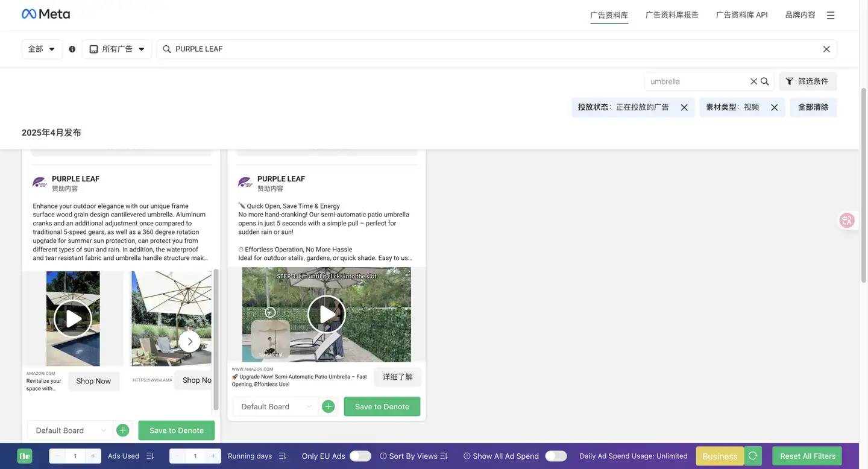Increase the Running days stepper value
Screen dimensions: 868x469
(x=213, y=456)
